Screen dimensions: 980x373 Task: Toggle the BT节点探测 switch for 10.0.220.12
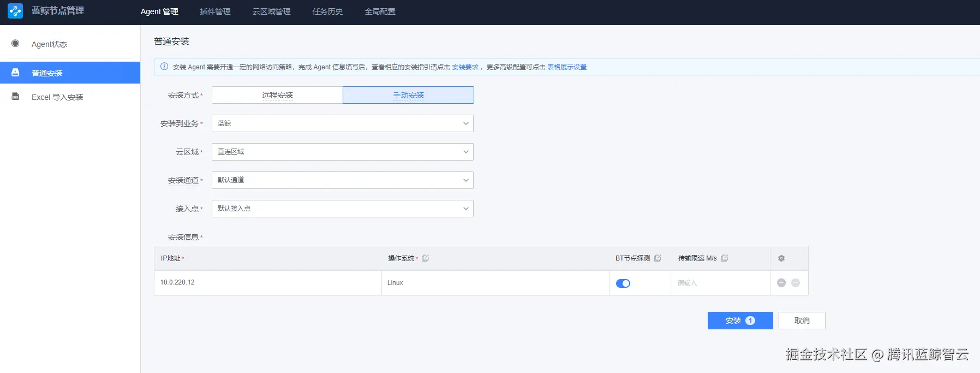coord(623,283)
